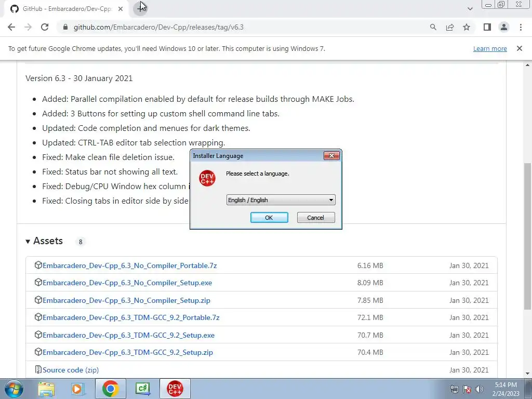Click package icon beside No_Compiler_Setup.exe
This screenshot has height=399, width=532.
tap(38, 282)
